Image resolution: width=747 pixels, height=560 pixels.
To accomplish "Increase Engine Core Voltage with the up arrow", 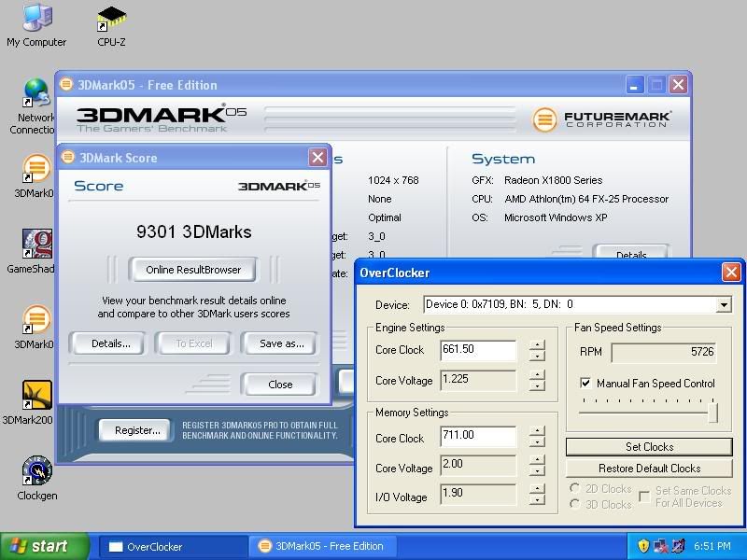I will pos(537,375).
